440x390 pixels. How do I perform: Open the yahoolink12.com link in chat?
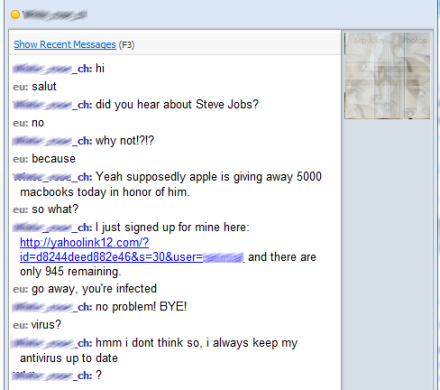(x=132, y=250)
